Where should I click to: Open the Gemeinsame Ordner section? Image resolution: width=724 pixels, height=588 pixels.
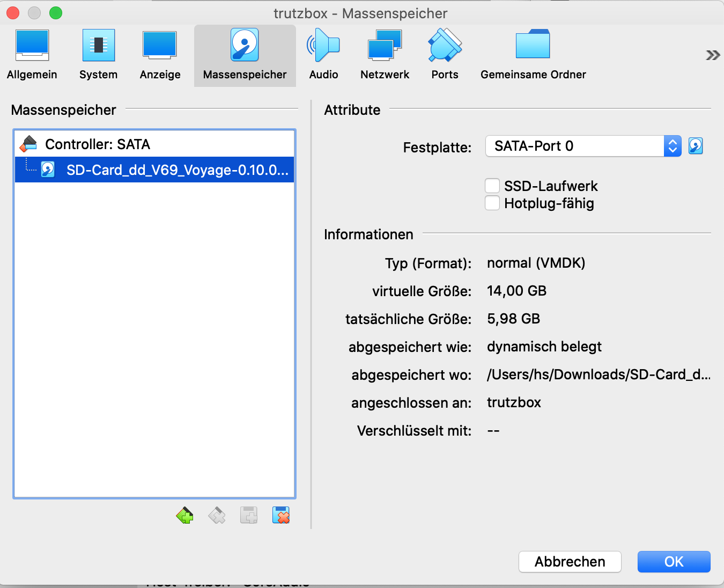click(533, 55)
